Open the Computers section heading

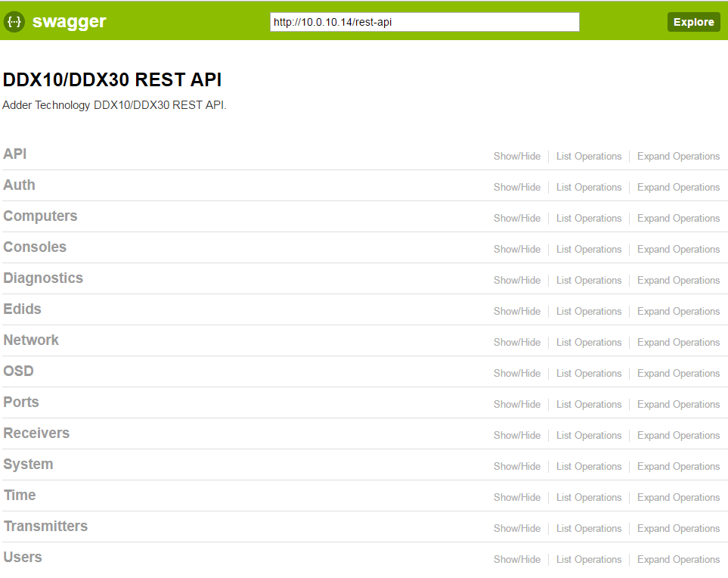pyautogui.click(x=40, y=216)
